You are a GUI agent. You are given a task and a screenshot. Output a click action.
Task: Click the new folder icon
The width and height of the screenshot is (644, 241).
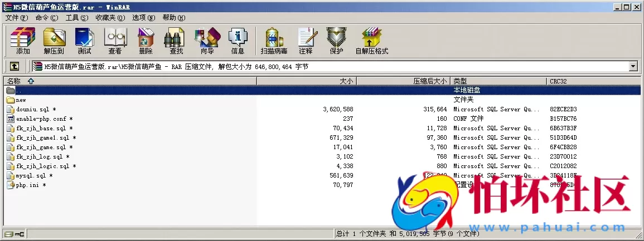click(11, 100)
